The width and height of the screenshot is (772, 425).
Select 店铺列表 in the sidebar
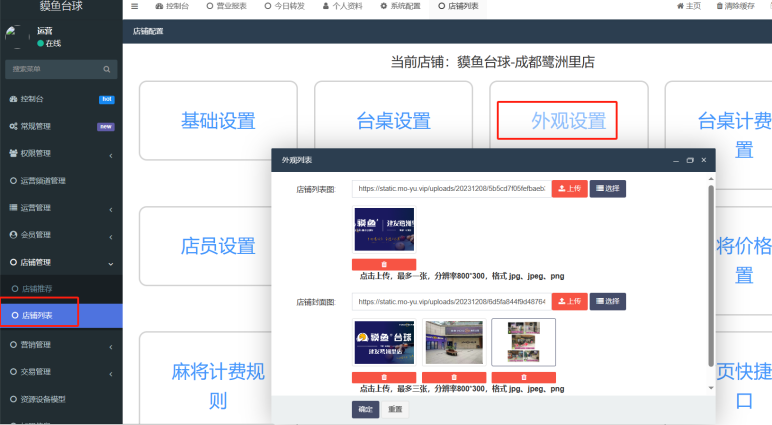tap(61, 315)
